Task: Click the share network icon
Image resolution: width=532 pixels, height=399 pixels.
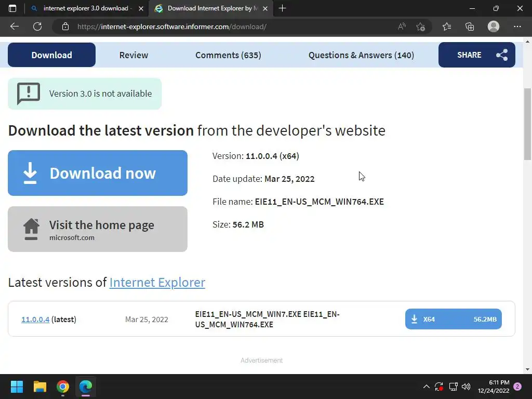Action: click(x=502, y=55)
